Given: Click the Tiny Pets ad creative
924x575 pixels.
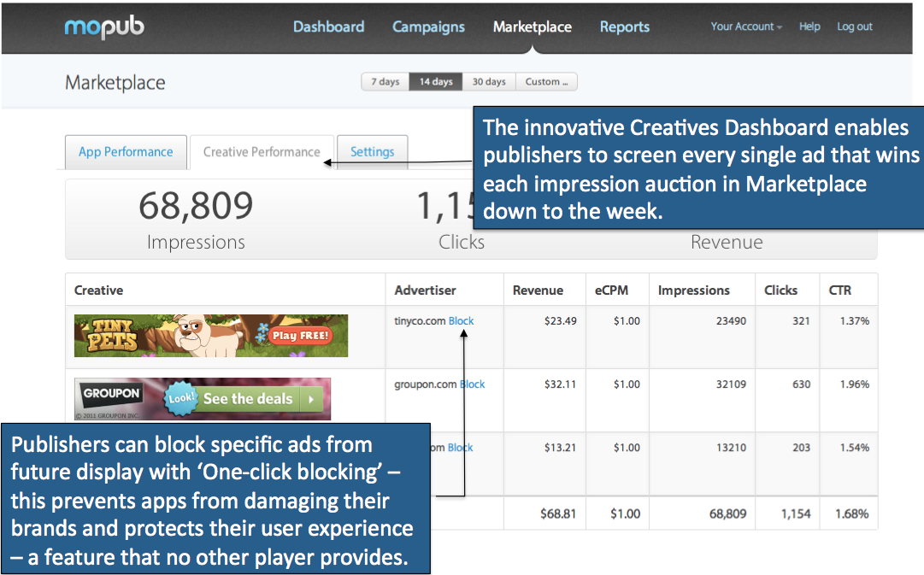Looking at the screenshot, I should click(x=211, y=336).
